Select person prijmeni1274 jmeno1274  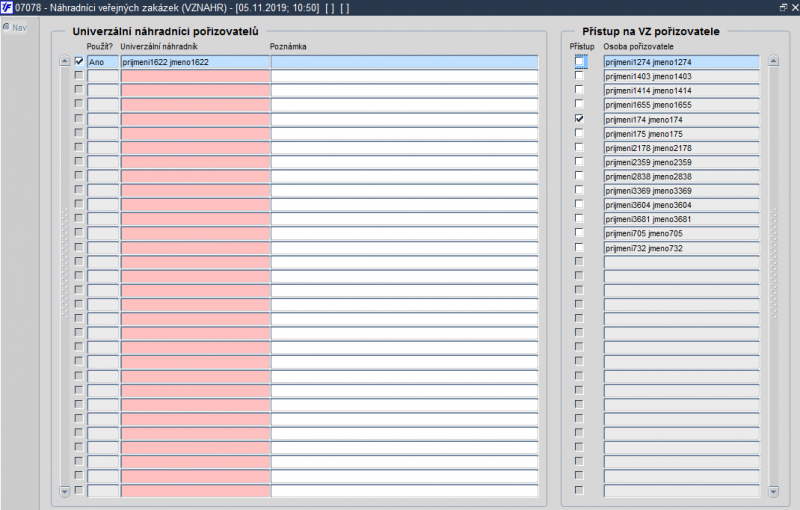tap(681, 62)
